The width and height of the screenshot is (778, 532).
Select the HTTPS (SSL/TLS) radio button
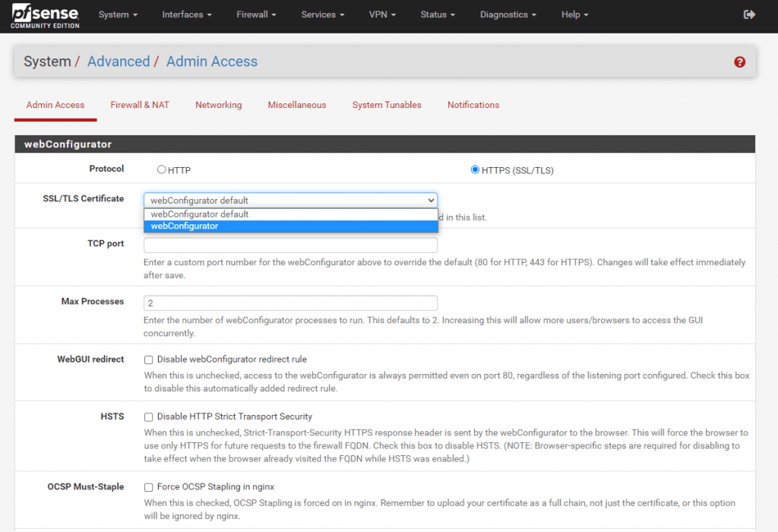click(x=475, y=169)
